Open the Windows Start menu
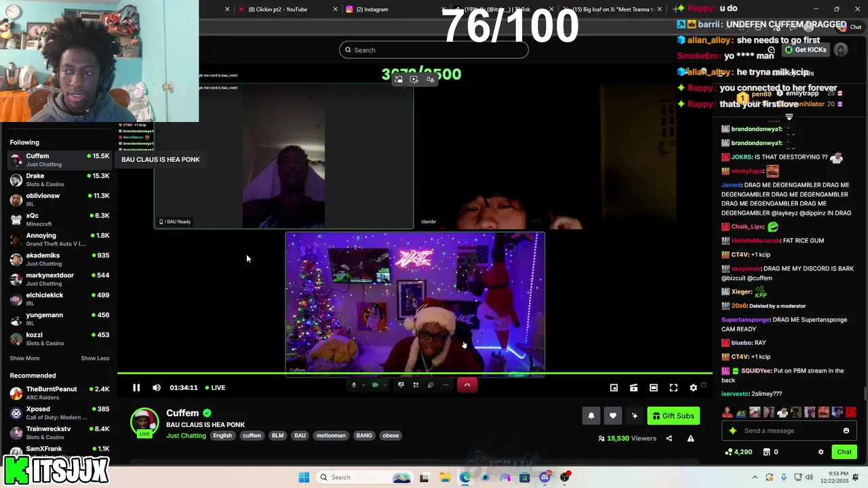This screenshot has width=868, height=488. coord(304,477)
